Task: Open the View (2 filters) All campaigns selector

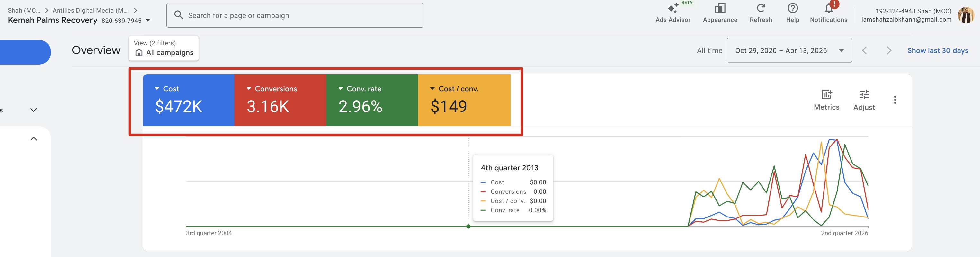Action: pos(164,48)
